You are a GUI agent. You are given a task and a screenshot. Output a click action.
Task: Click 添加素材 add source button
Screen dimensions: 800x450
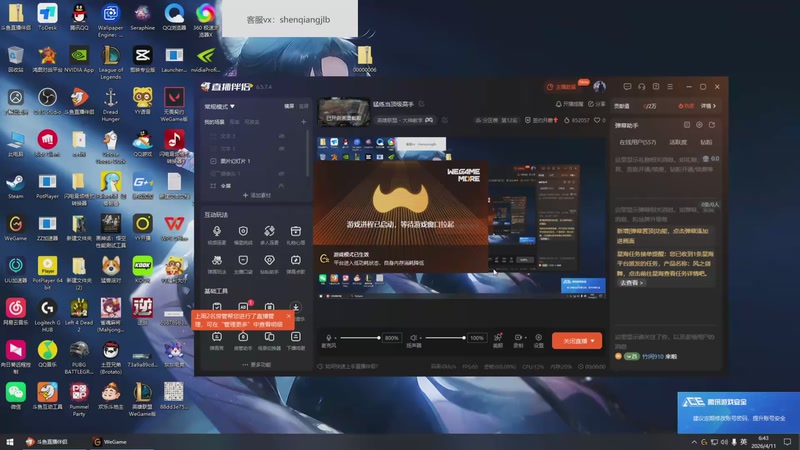[257, 195]
